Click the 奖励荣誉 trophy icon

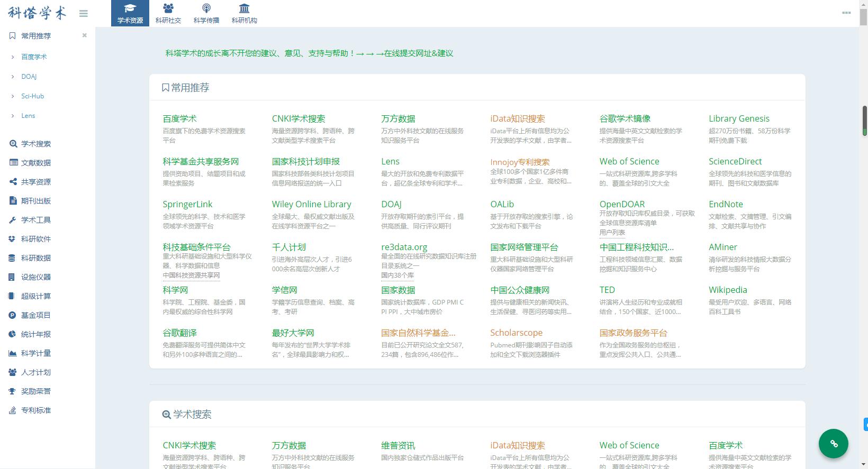[13, 391]
